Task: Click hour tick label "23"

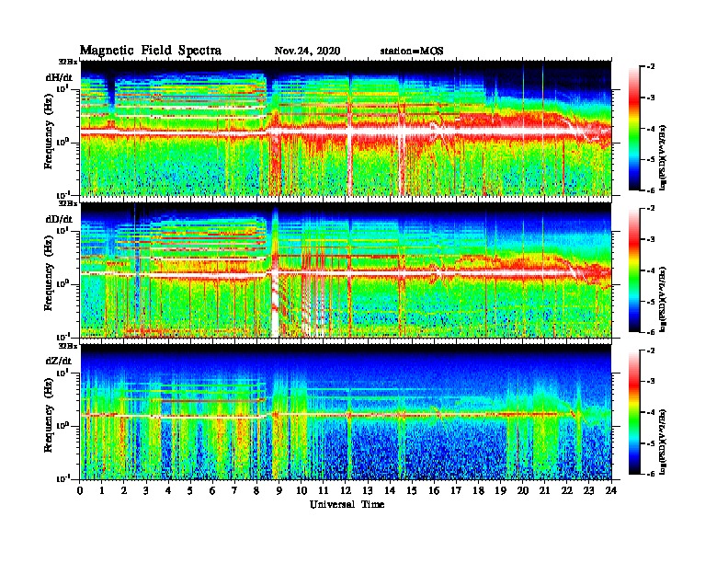Action: [x=589, y=490]
